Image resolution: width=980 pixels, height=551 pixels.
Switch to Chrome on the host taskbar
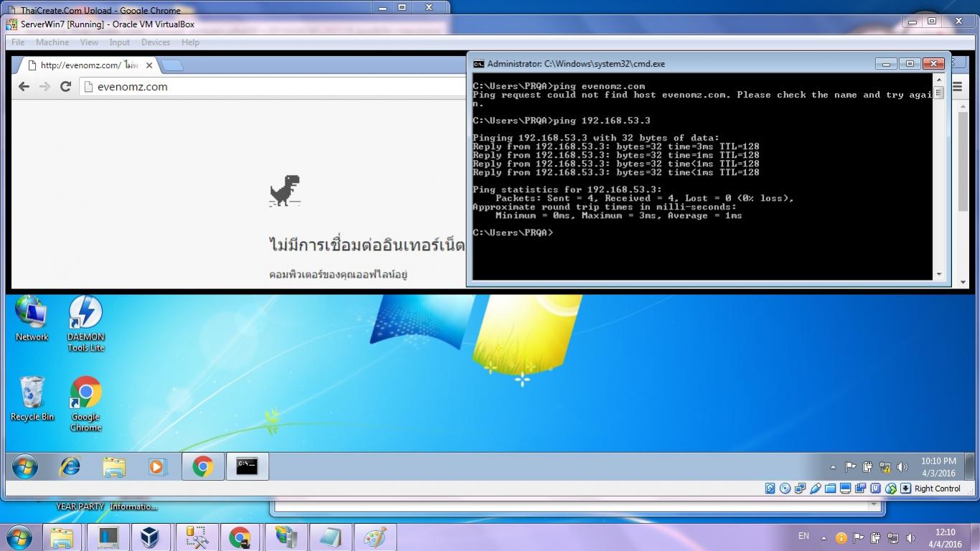pyautogui.click(x=240, y=537)
